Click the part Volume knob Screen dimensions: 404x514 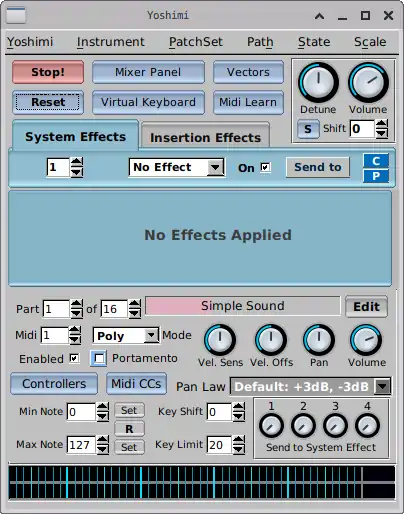tap(366, 340)
